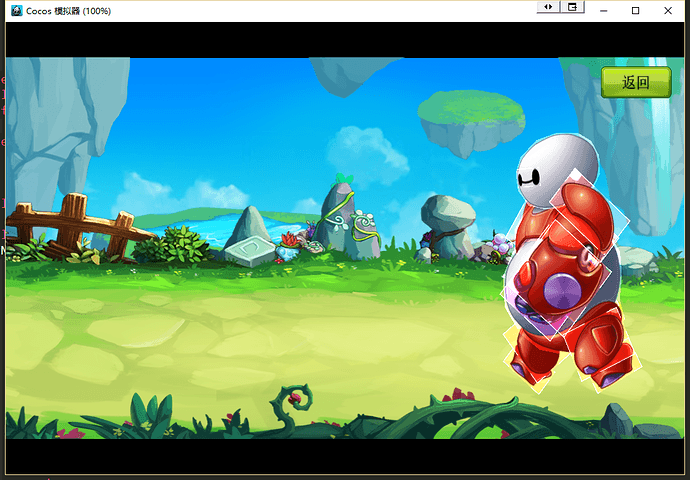Click the window-layout icon button in title bar
The width and height of the screenshot is (690, 480).
(573, 7)
